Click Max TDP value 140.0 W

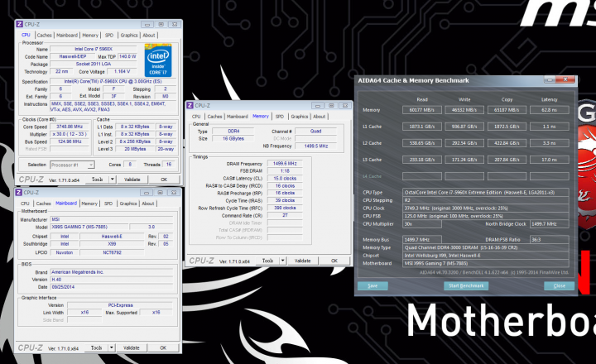click(x=127, y=56)
